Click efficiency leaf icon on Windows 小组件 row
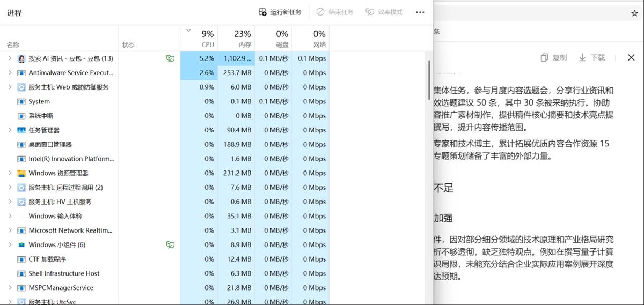The height and width of the screenshot is (305, 644). 170,244
